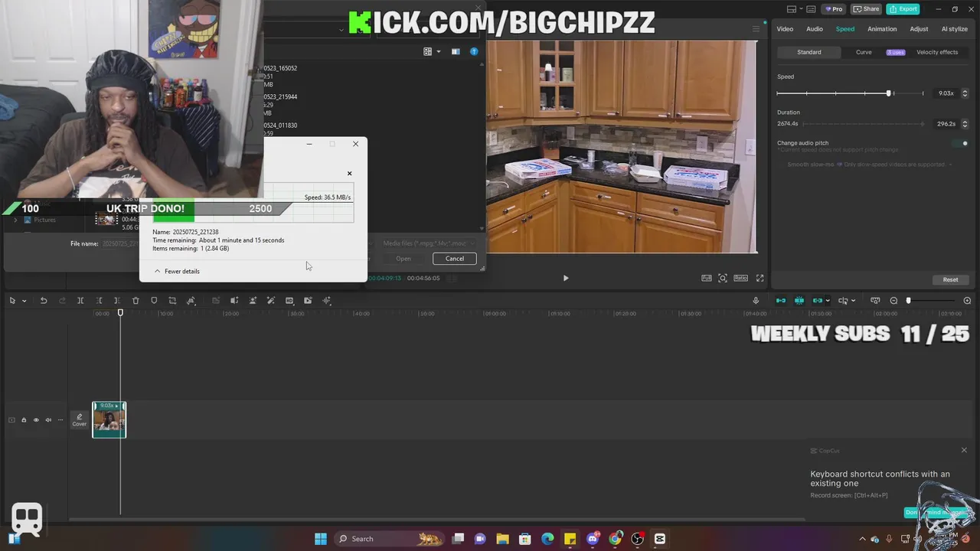Delete the selected timeline clip

tap(136, 301)
